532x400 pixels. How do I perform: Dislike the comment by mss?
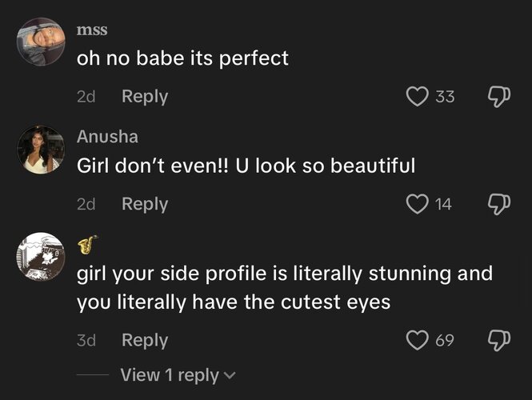498,97
